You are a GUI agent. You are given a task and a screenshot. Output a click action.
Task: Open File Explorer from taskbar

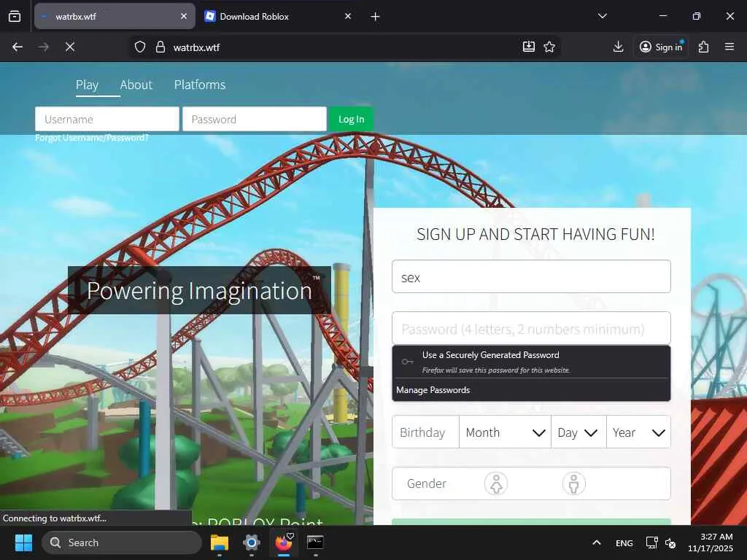(220, 542)
